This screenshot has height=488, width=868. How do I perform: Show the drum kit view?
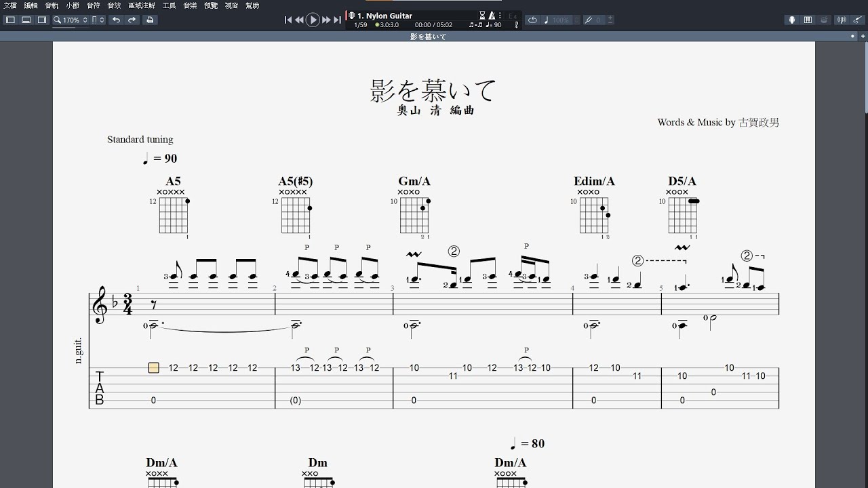point(823,20)
